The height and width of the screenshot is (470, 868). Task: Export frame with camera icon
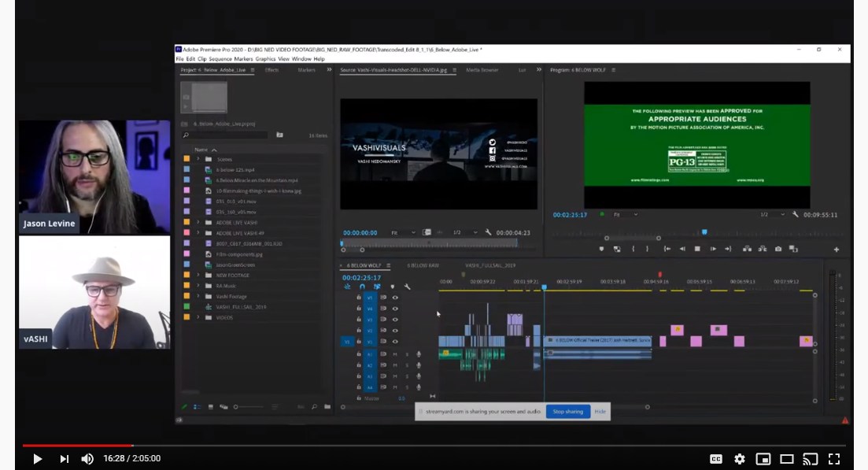click(778, 249)
